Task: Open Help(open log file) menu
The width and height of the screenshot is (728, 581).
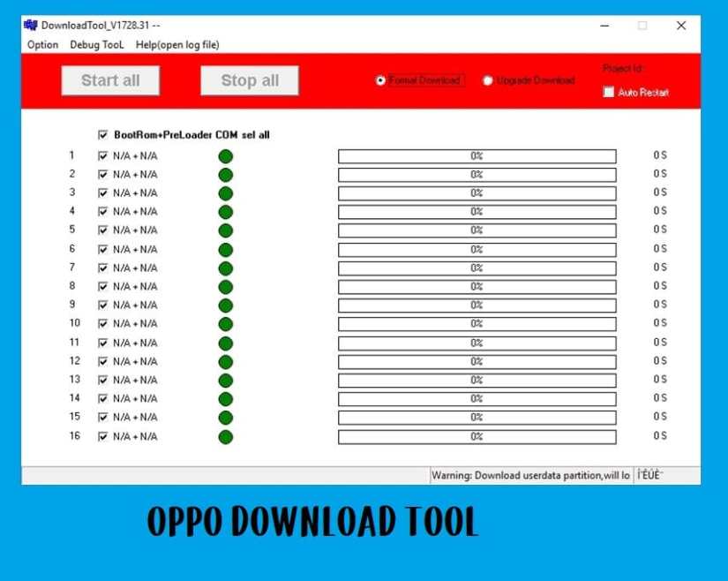Action: [177, 45]
